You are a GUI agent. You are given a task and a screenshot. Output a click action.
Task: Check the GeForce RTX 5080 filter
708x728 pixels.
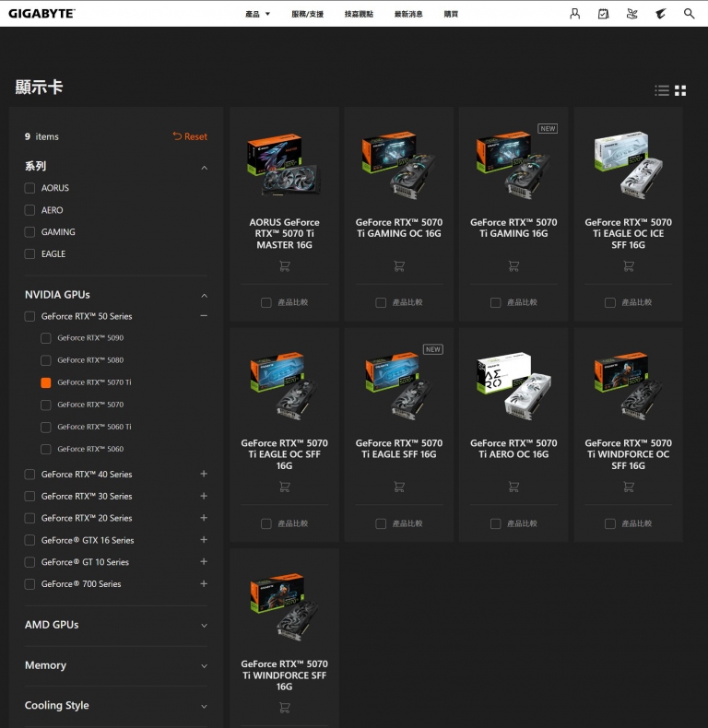[x=46, y=360]
